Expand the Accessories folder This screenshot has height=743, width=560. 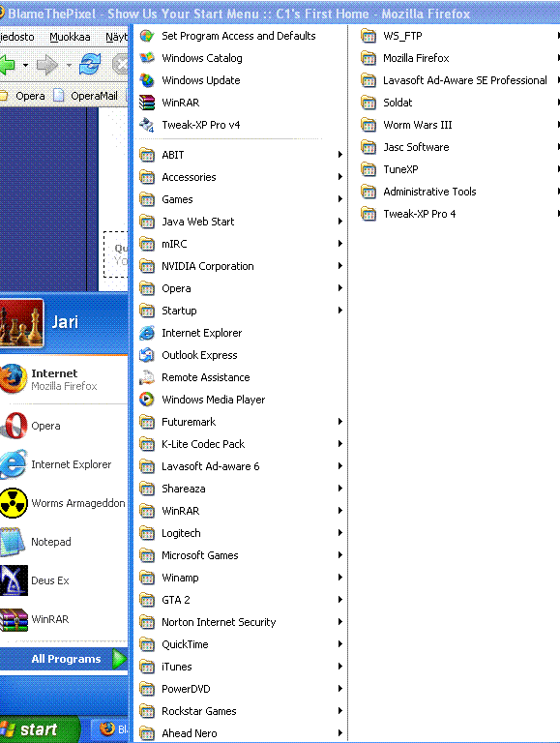pyautogui.click(x=240, y=177)
